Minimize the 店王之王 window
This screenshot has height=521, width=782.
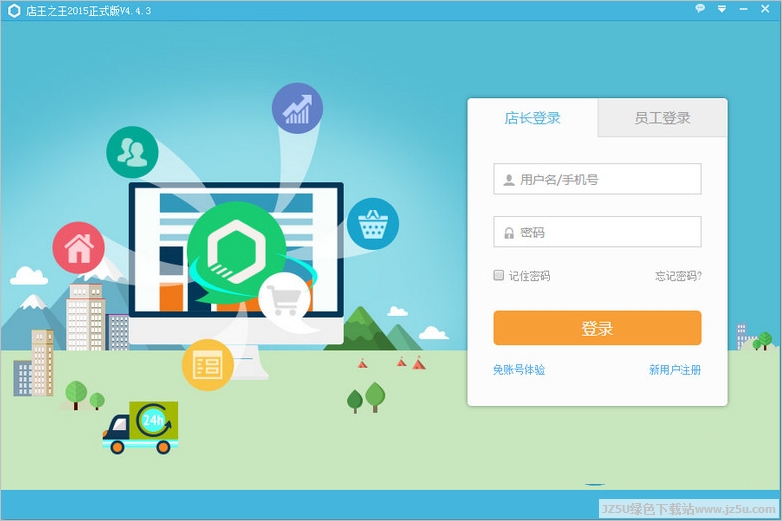[743, 9]
